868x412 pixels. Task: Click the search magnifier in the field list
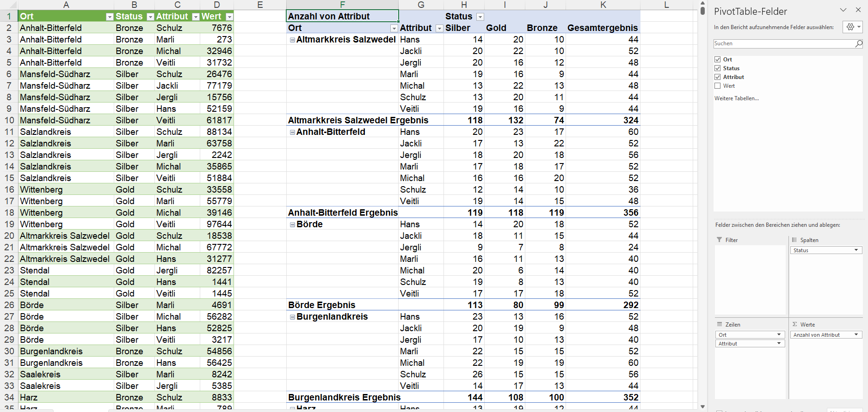click(x=859, y=43)
